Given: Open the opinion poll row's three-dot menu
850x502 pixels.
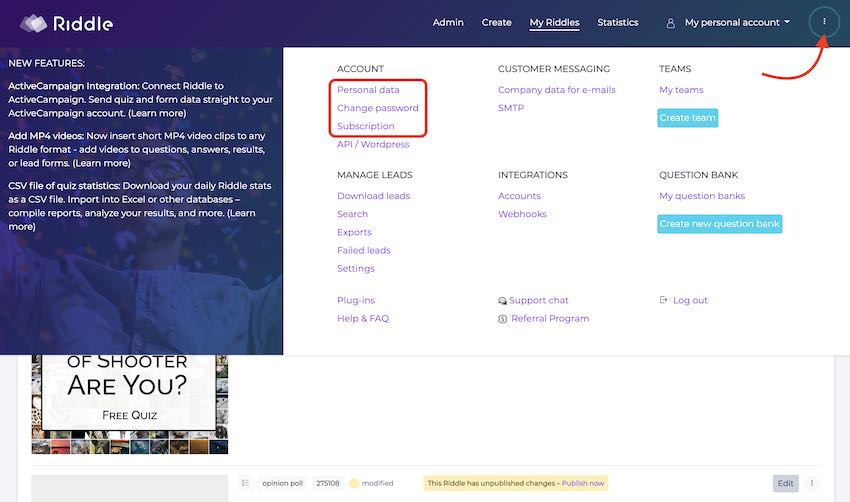Looking at the screenshot, I should tap(812, 483).
